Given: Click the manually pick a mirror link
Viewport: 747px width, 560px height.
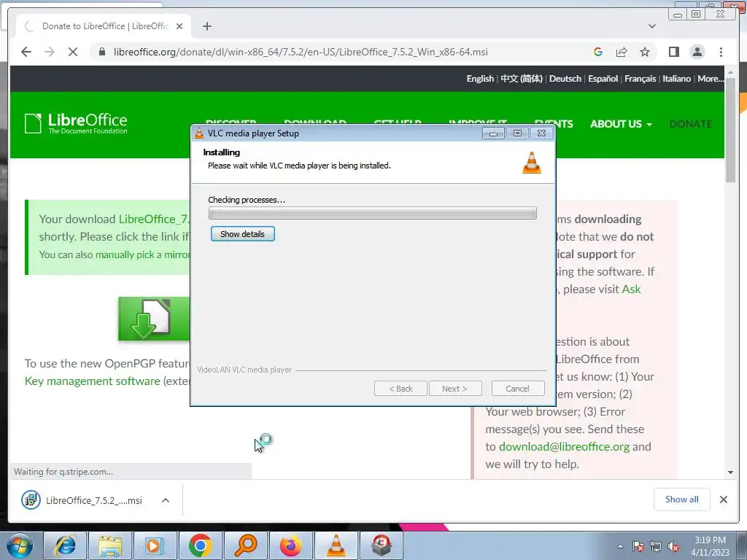Looking at the screenshot, I should click(x=142, y=254).
